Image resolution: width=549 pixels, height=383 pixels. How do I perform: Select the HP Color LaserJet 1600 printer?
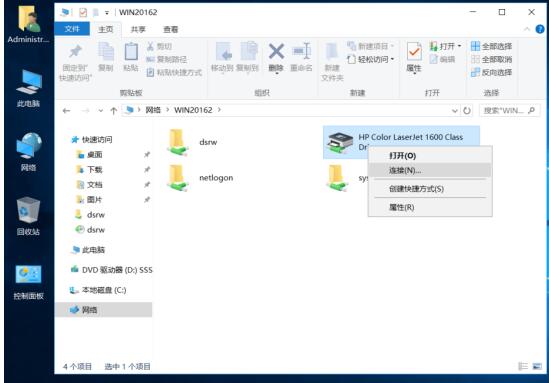pos(401,141)
